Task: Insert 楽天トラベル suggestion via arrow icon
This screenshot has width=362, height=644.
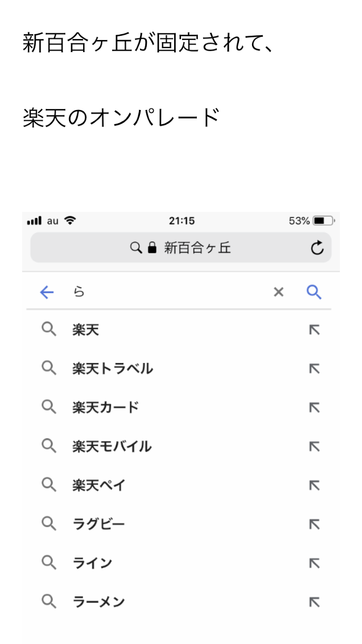Action: click(314, 369)
